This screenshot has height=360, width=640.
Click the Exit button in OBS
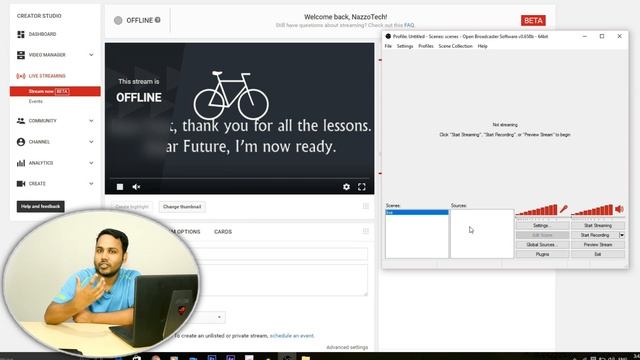pyautogui.click(x=598, y=254)
